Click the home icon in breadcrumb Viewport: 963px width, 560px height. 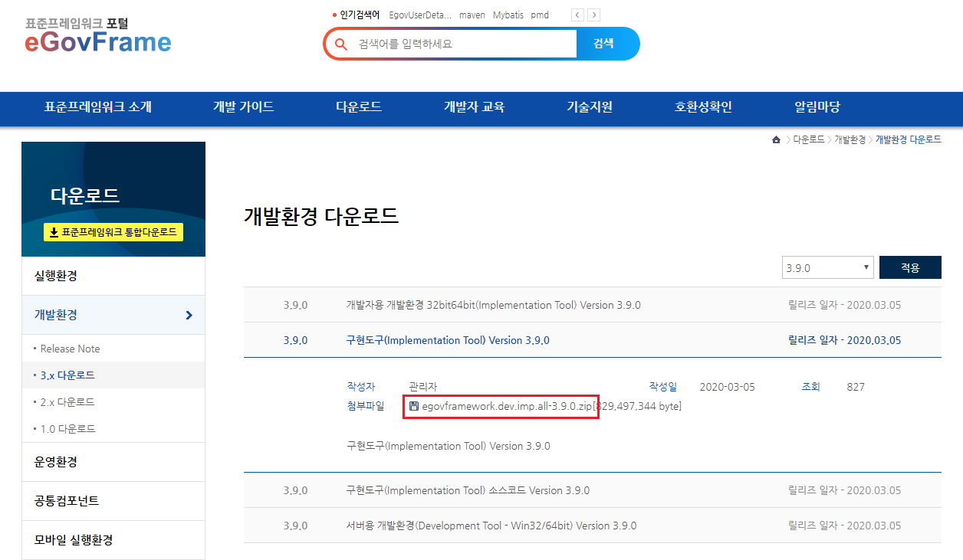click(x=776, y=139)
